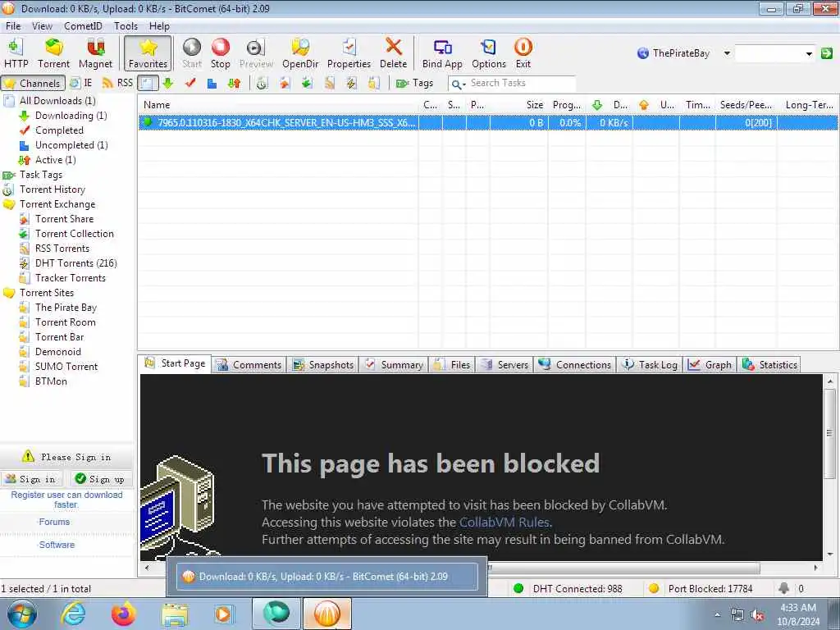Image resolution: width=840 pixels, height=630 pixels.
Task: Open the download directory with OpenDir
Action: (300, 53)
